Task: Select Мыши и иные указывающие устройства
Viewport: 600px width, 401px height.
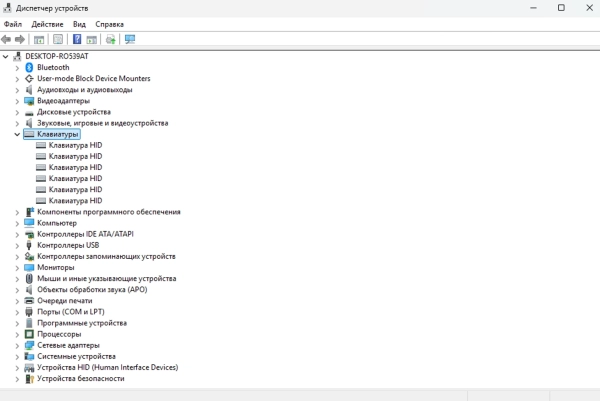Action: (x=107, y=279)
